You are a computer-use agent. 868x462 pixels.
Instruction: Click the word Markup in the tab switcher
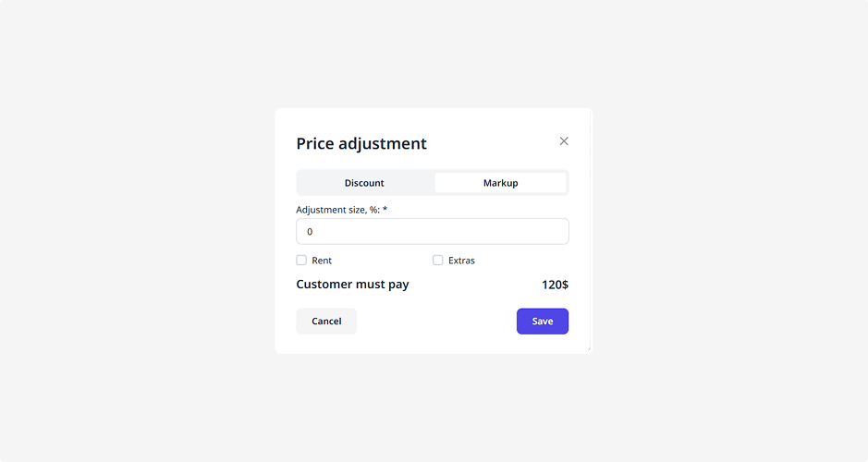tap(500, 183)
